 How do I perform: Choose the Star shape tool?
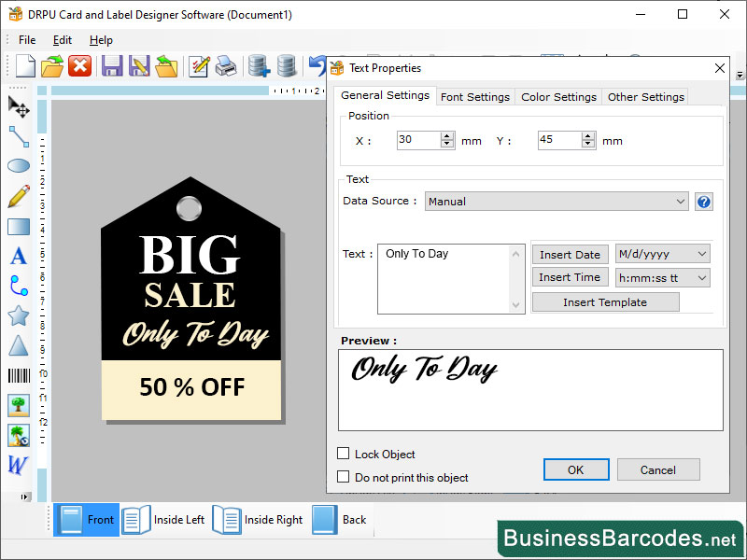(x=17, y=315)
